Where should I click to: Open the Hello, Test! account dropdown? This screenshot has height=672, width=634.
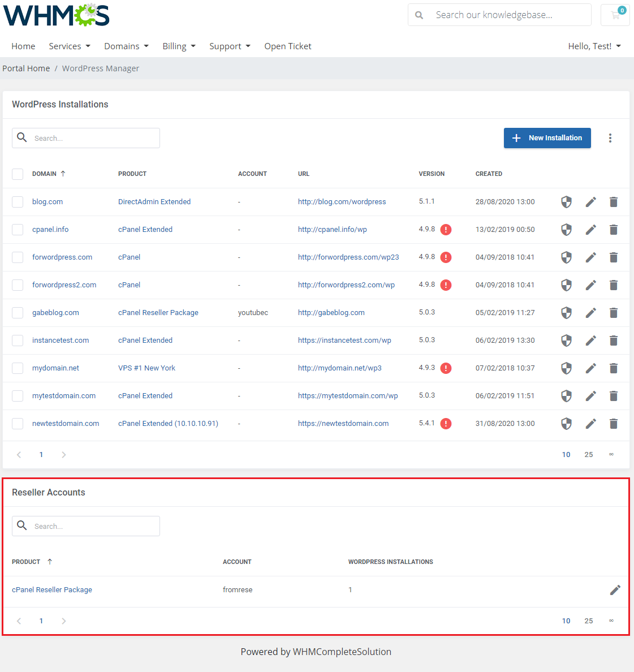point(594,46)
